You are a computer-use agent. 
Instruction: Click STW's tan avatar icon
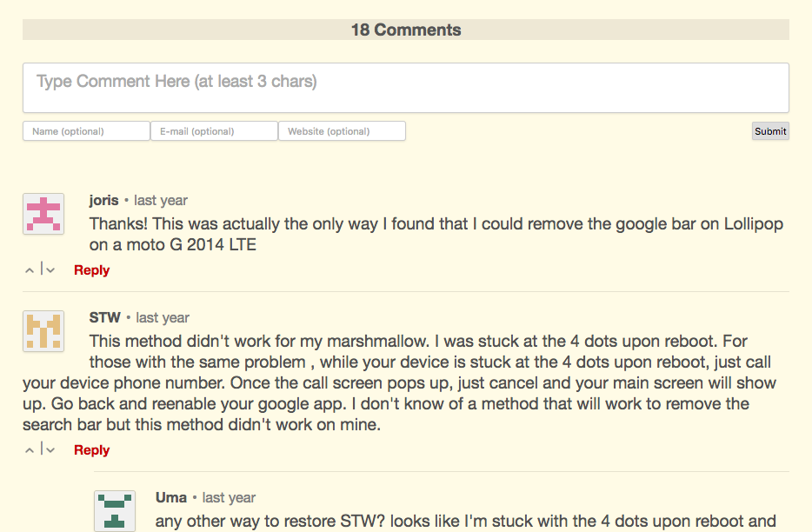click(x=43, y=331)
